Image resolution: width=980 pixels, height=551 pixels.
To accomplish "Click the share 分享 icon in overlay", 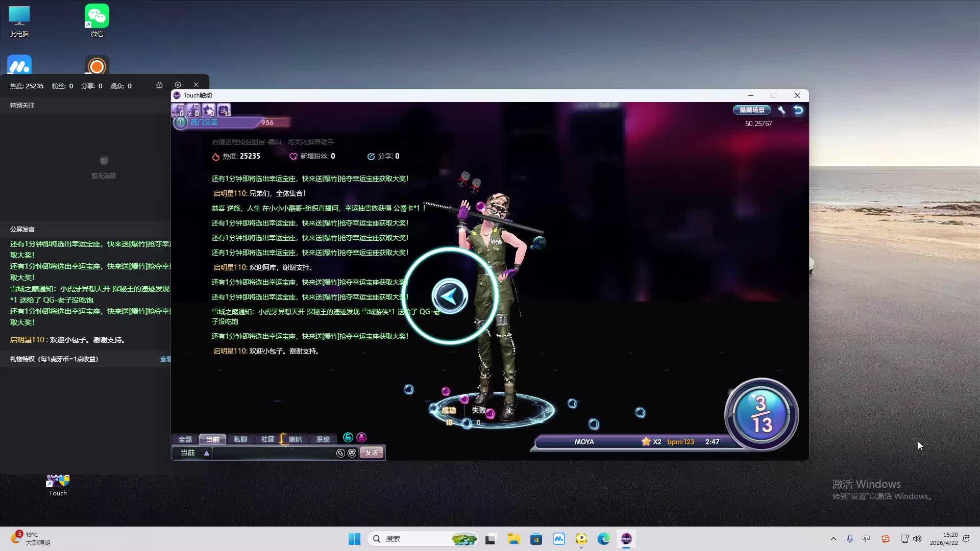I will (371, 157).
